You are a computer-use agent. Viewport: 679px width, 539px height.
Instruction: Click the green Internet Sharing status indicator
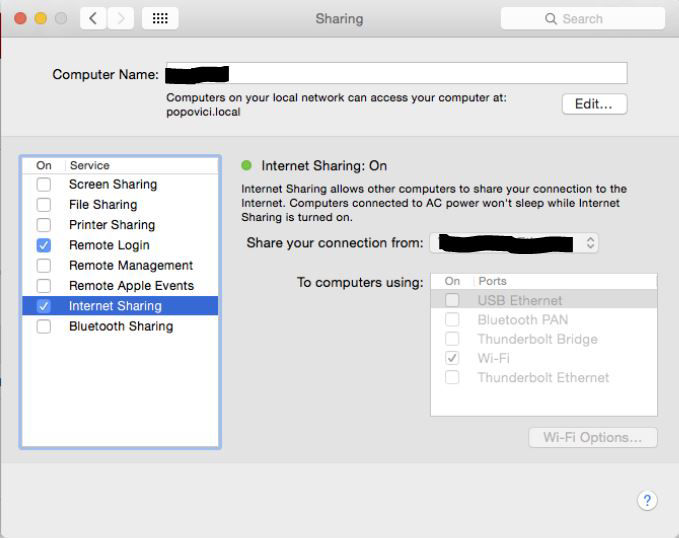pos(246,165)
